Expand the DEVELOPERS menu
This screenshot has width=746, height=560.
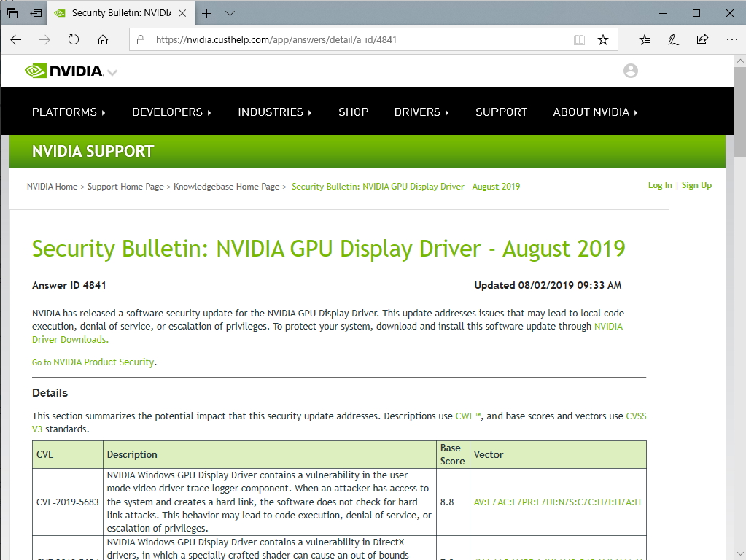(171, 112)
